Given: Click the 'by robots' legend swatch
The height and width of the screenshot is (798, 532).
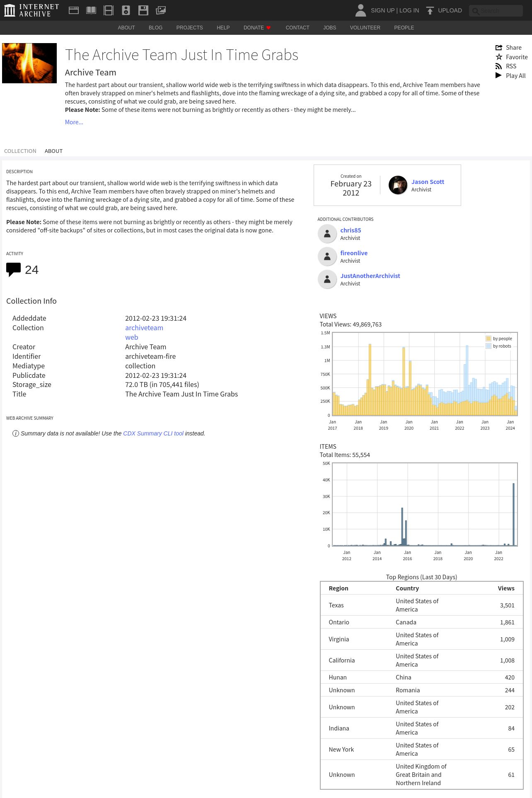Looking at the screenshot, I should point(488,346).
